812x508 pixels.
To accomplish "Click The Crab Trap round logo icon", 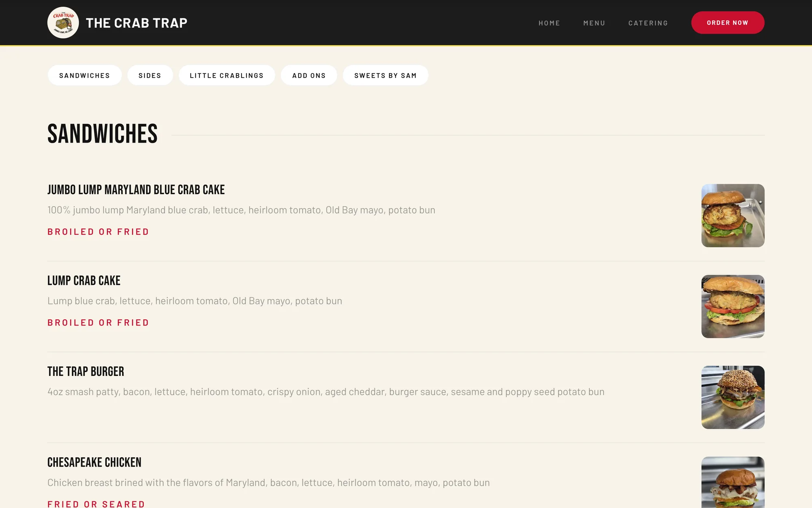I will point(63,23).
